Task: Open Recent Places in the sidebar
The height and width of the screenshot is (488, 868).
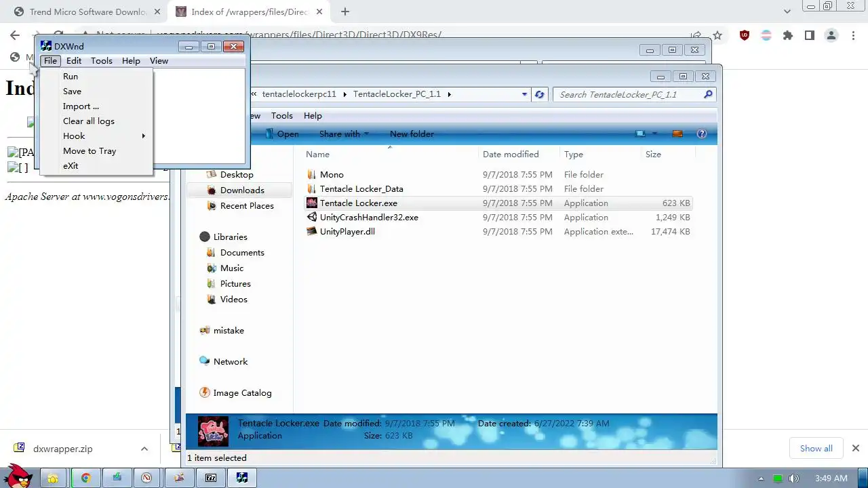Action: coord(247,206)
